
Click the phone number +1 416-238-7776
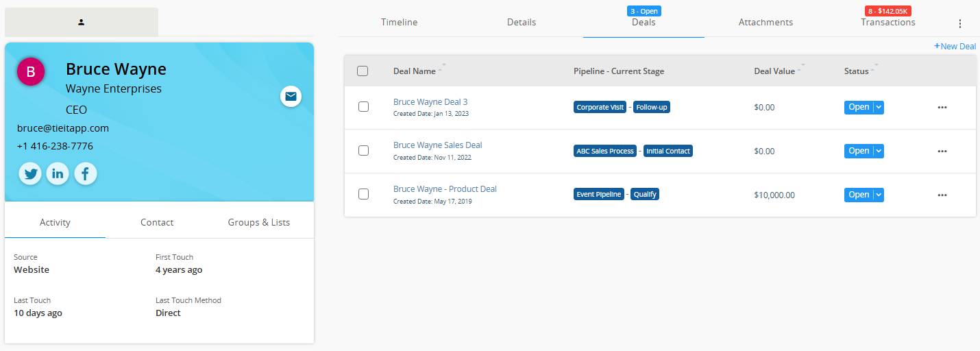coord(55,146)
